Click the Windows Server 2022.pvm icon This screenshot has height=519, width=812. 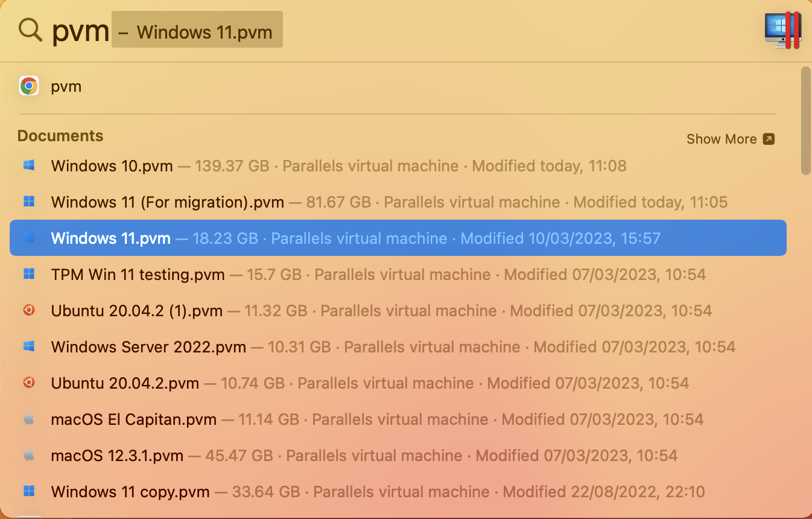click(28, 346)
